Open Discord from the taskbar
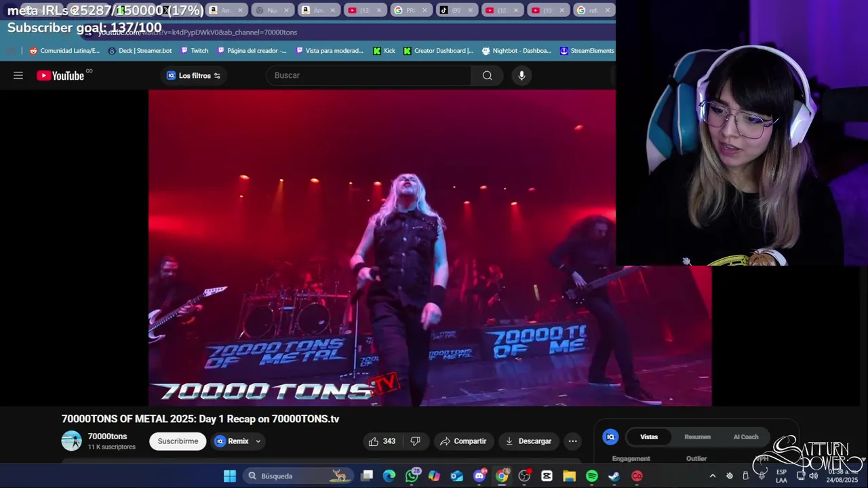This screenshot has height=488, width=868. tap(479, 476)
